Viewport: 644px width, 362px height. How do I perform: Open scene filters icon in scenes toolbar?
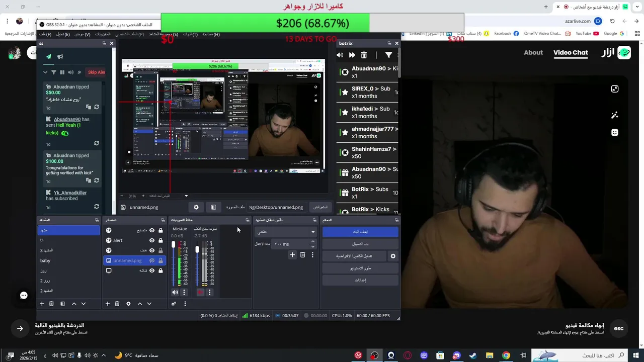(62, 304)
